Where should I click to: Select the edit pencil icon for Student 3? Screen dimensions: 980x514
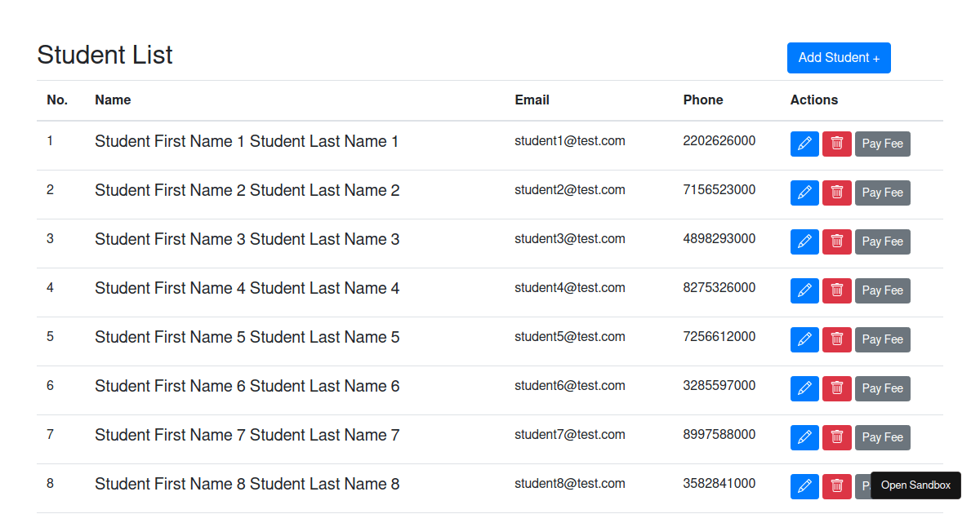[x=804, y=241]
